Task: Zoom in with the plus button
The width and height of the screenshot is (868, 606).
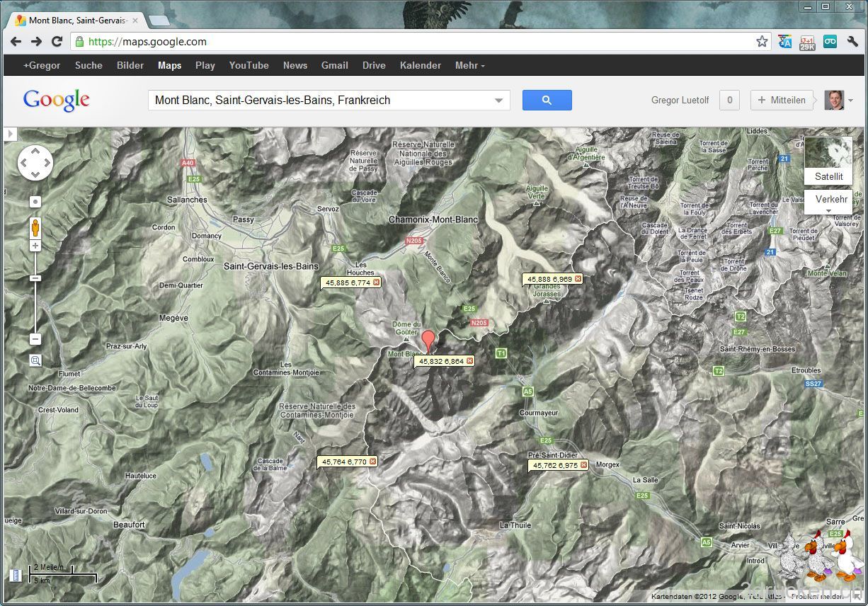Action: point(35,246)
